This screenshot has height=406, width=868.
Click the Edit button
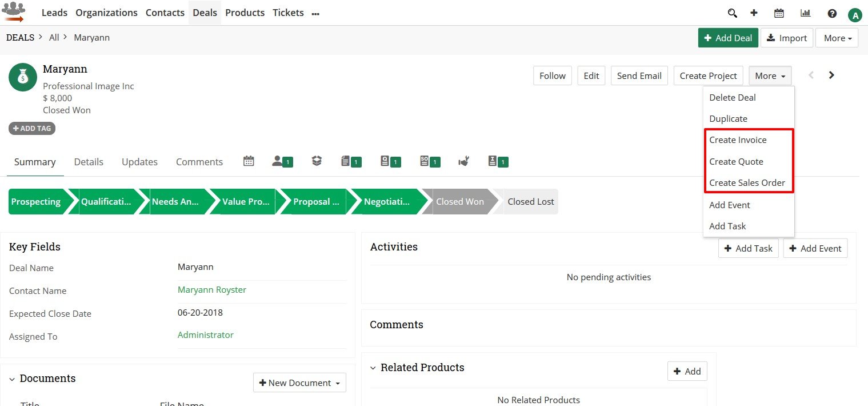pyautogui.click(x=591, y=75)
